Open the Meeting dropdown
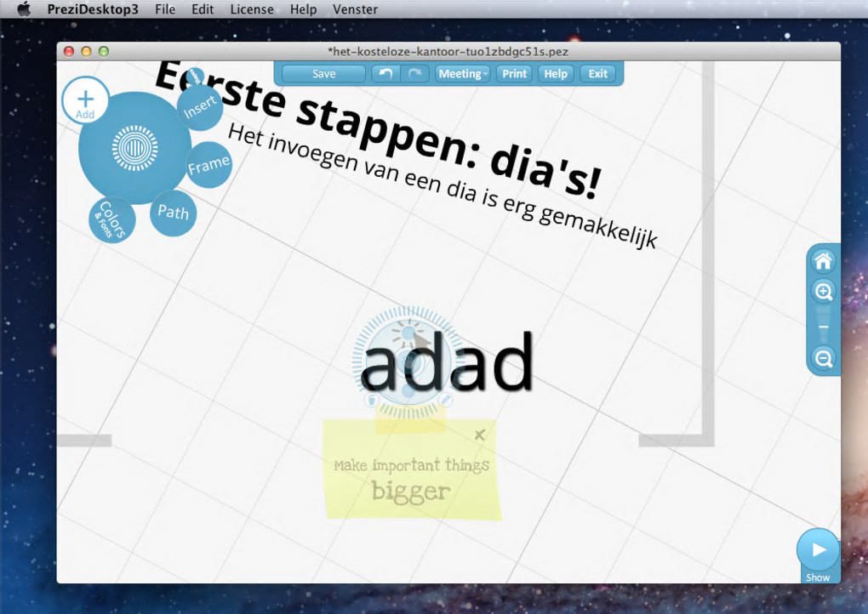This screenshot has width=868, height=614. (462, 74)
